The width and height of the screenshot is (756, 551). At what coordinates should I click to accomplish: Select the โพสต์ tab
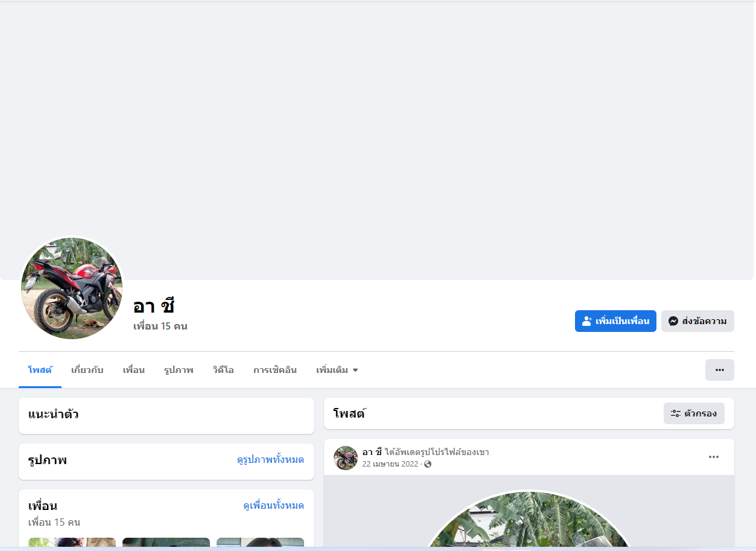point(40,370)
